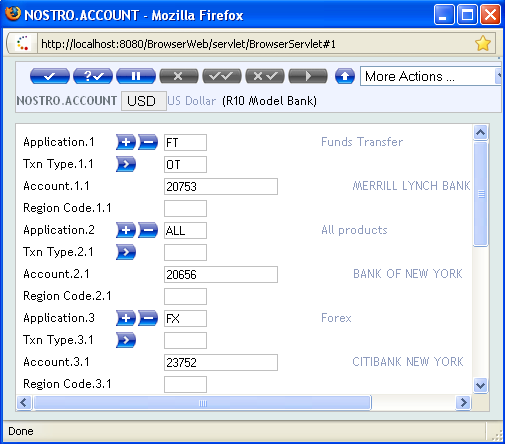Remove multivalue minus for Application.3
505x444 pixels.
tap(148, 318)
